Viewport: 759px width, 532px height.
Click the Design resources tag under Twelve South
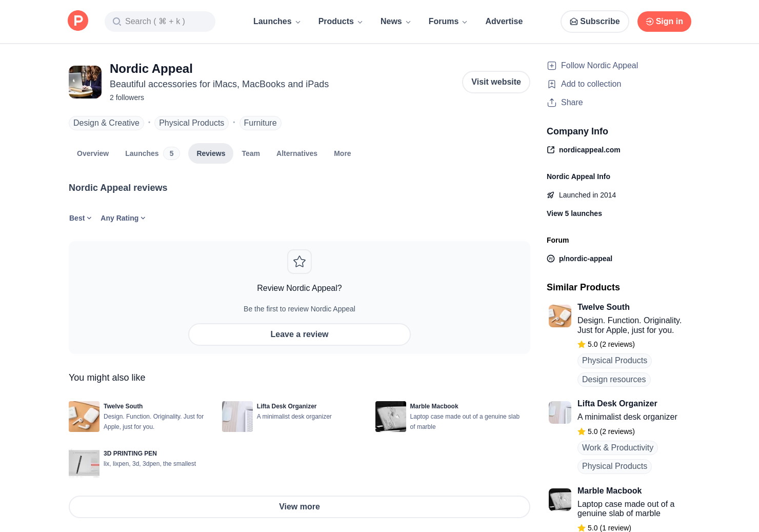tap(614, 380)
